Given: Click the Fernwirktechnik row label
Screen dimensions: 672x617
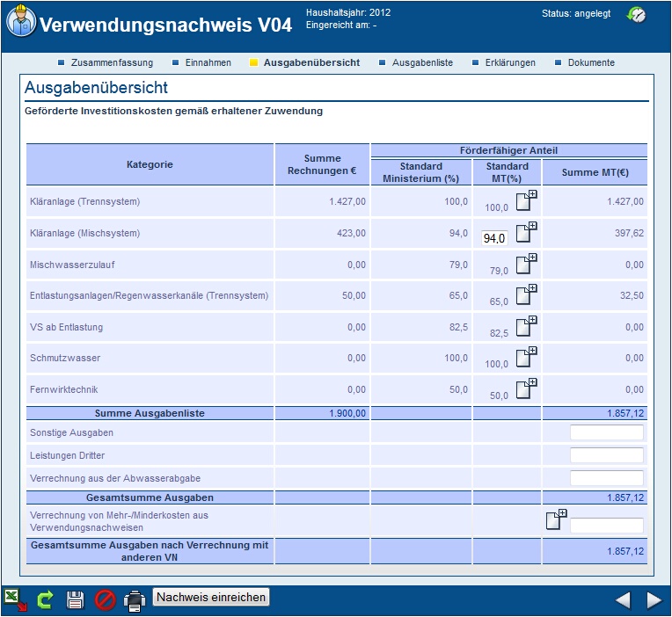Looking at the screenshot, I should tap(64, 389).
